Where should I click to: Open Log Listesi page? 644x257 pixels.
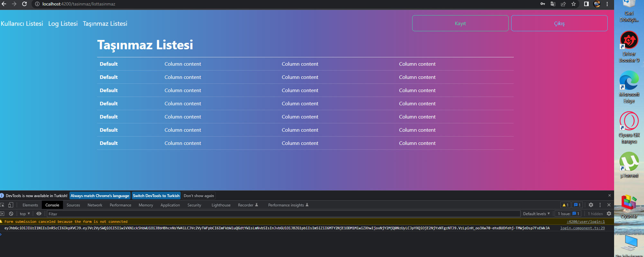63,24
